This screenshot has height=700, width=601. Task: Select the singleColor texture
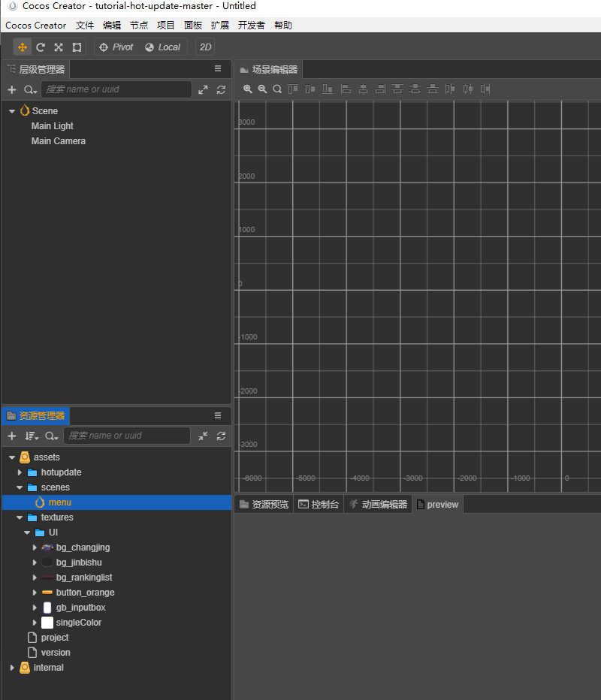pos(79,623)
